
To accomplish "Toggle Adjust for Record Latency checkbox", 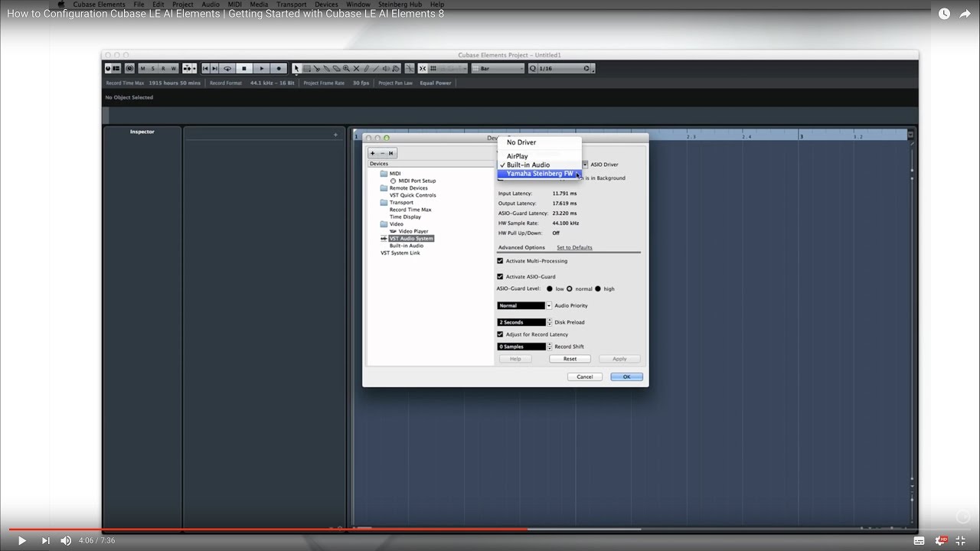I will click(x=500, y=334).
